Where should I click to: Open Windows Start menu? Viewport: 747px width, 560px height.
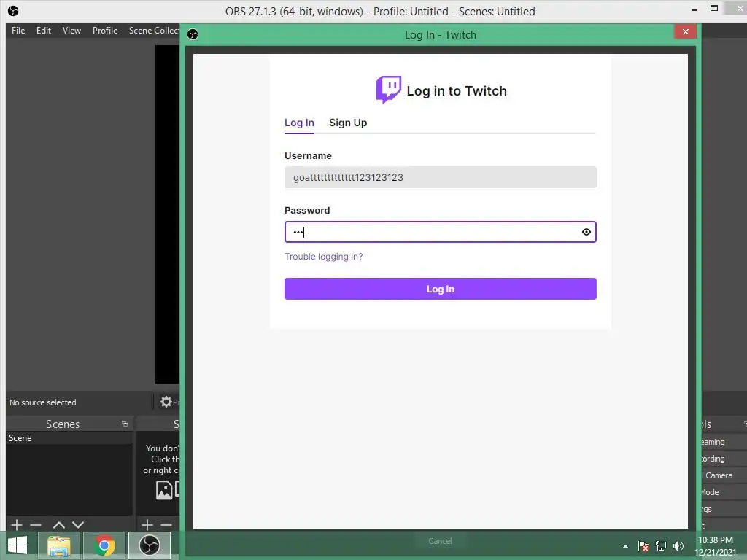[x=18, y=545]
